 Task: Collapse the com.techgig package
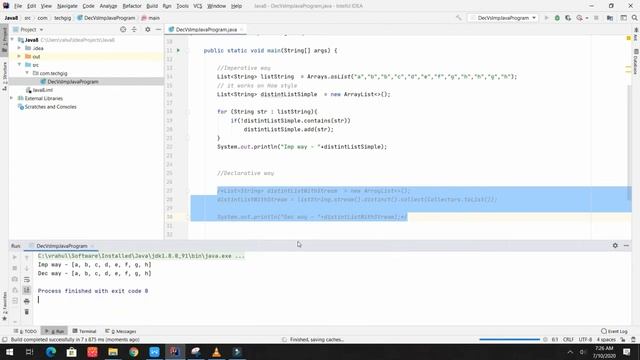pos(27,73)
